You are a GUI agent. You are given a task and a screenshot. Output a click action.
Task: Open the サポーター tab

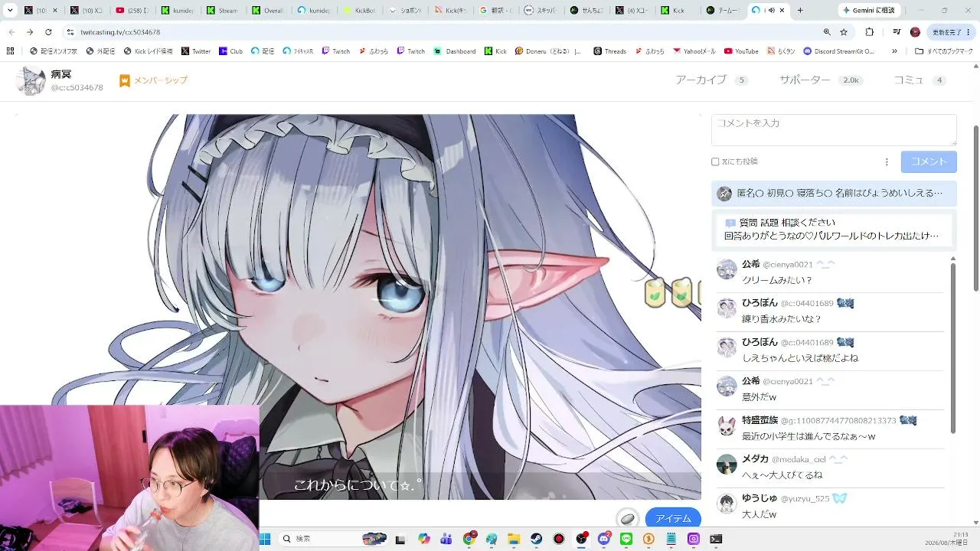(x=821, y=80)
